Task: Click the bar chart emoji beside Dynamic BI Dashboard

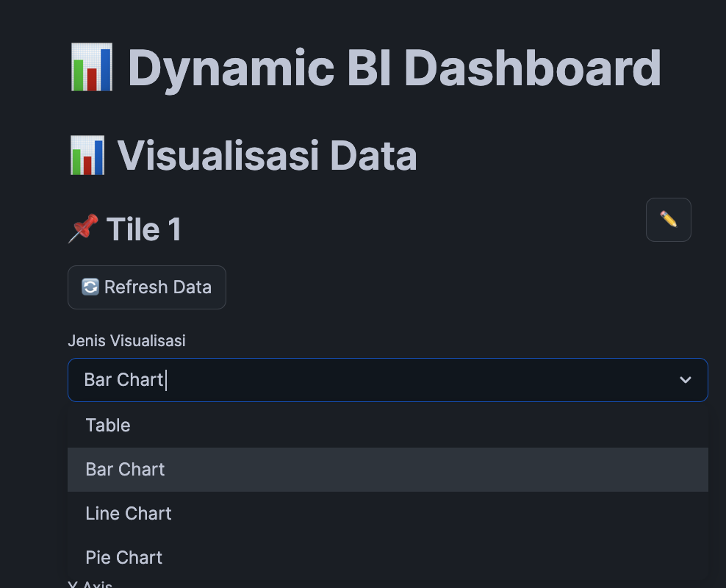Action: point(91,67)
